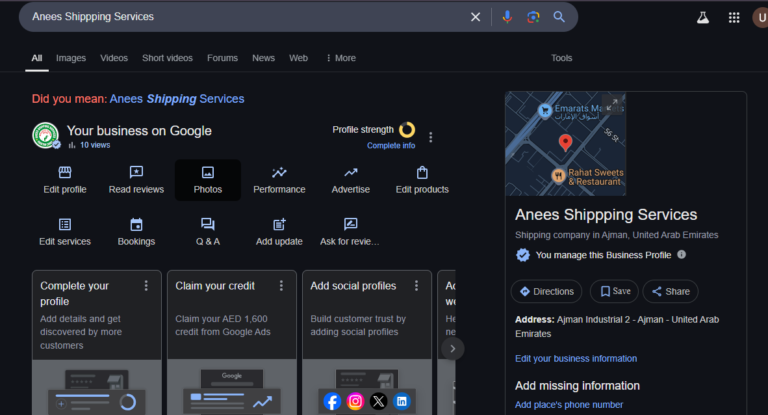This screenshot has height=415, width=768.
Task: Open Google Lens image search
Action: pyautogui.click(x=533, y=17)
